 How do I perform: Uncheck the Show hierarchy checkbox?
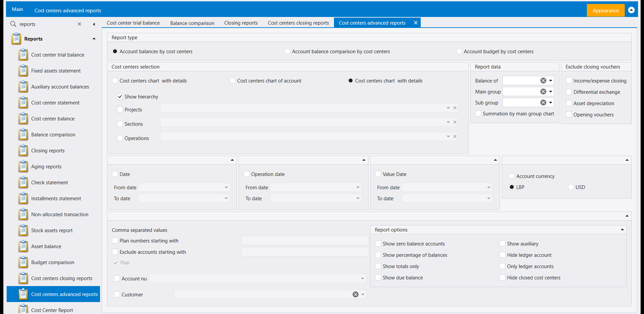120,96
